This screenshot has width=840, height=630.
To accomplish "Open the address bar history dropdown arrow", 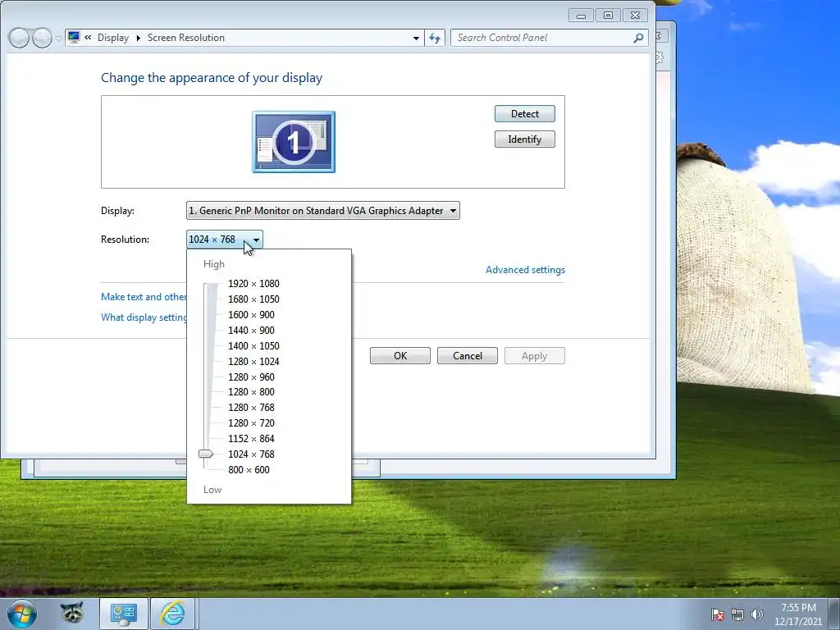I will tap(416, 38).
